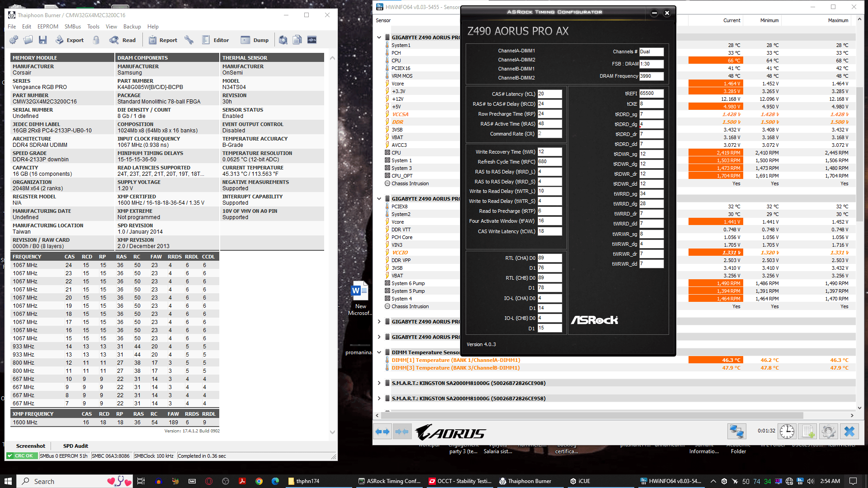Save the SPD dump with floppy icon
This screenshot has width=868, height=488.
point(42,40)
